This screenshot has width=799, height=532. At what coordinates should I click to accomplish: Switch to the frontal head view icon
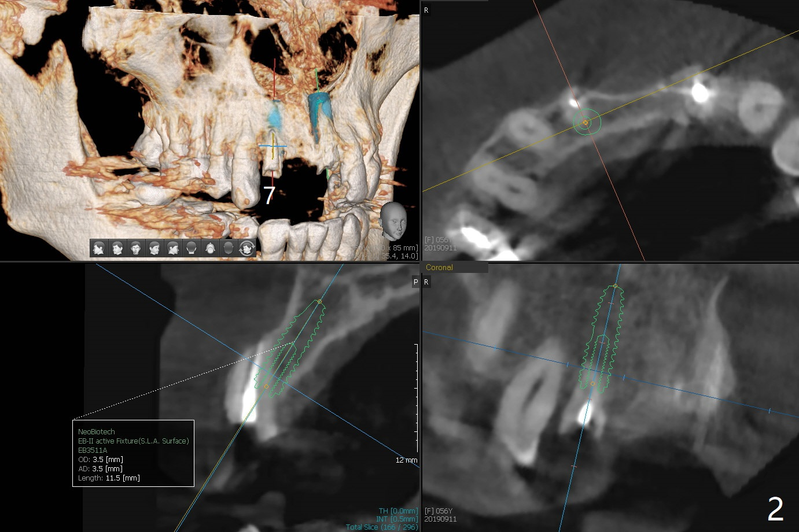pyautogui.click(x=136, y=248)
